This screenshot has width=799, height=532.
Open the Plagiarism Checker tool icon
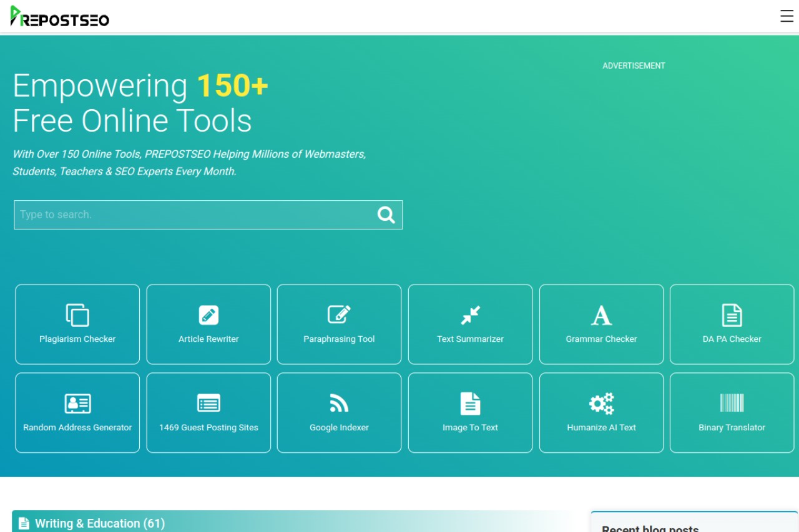[77, 315]
